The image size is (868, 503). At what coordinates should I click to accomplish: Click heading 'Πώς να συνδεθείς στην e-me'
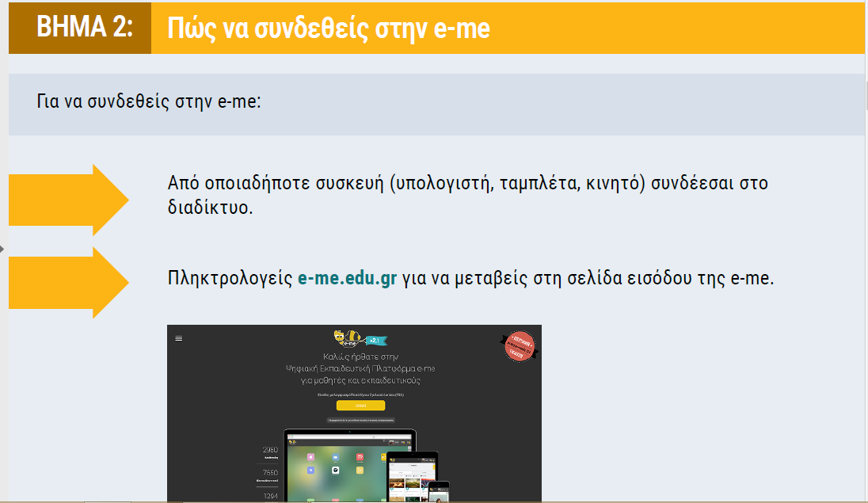[x=328, y=29]
